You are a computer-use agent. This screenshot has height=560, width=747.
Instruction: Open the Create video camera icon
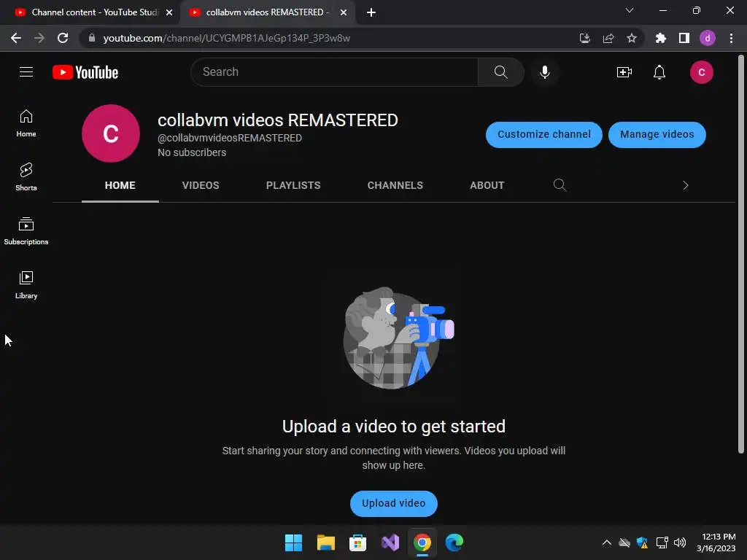[x=624, y=72]
